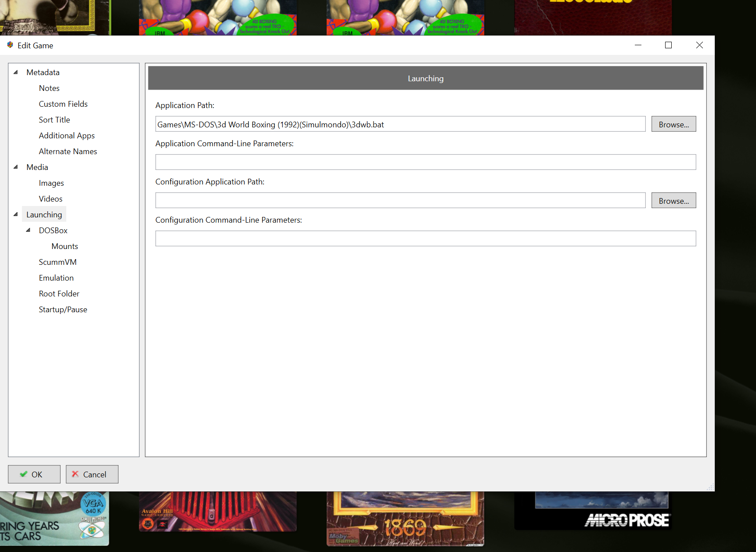Select Custom Fields in sidebar
The image size is (756, 552).
click(x=63, y=104)
